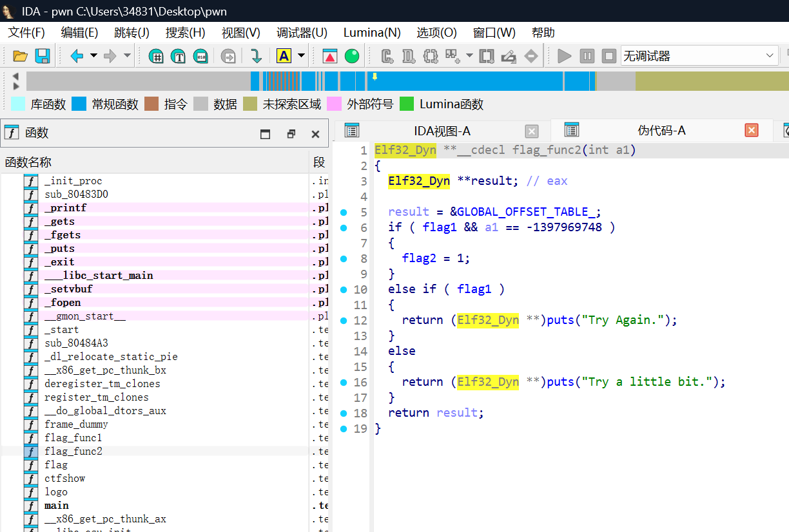Click the teal down-turn arrow icon
The width and height of the screenshot is (789, 532).
click(256, 56)
